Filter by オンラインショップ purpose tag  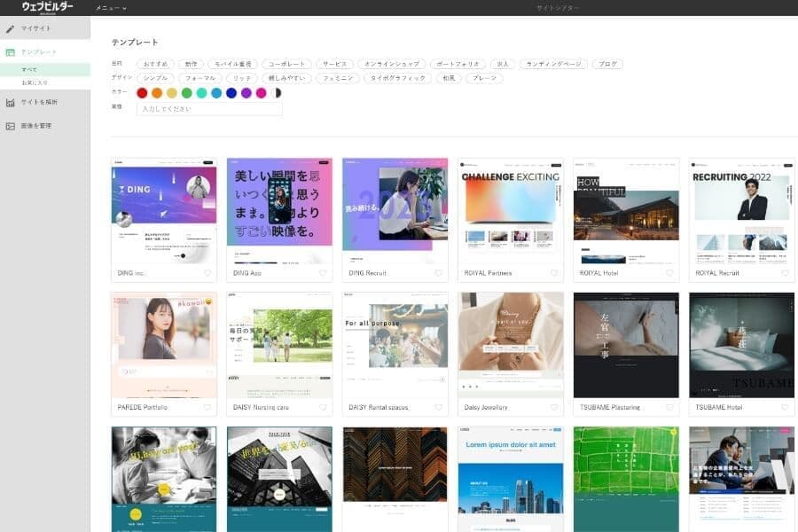pyautogui.click(x=391, y=65)
